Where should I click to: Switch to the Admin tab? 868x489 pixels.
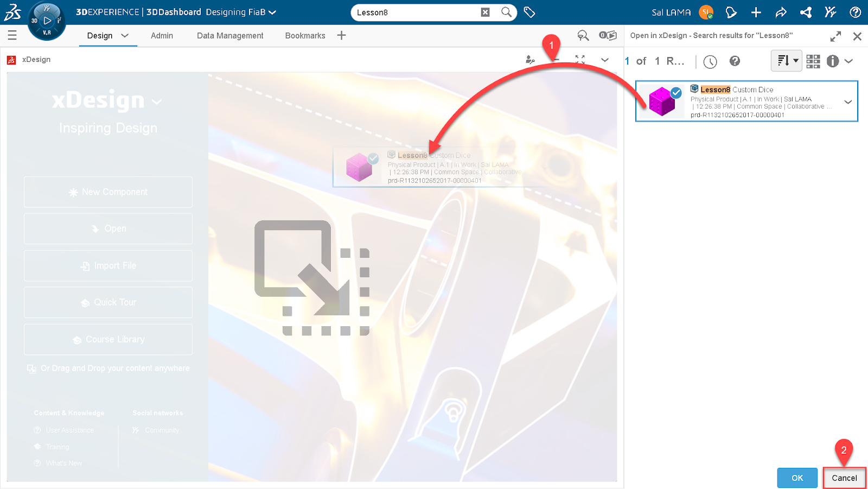[x=162, y=35]
